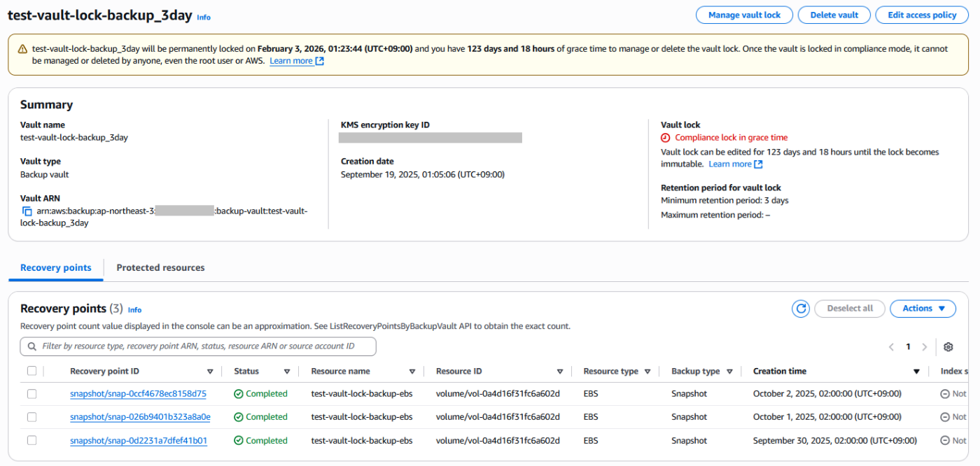Open the Actions dropdown menu
The image size is (980, 466).
(x=923, y=309)
